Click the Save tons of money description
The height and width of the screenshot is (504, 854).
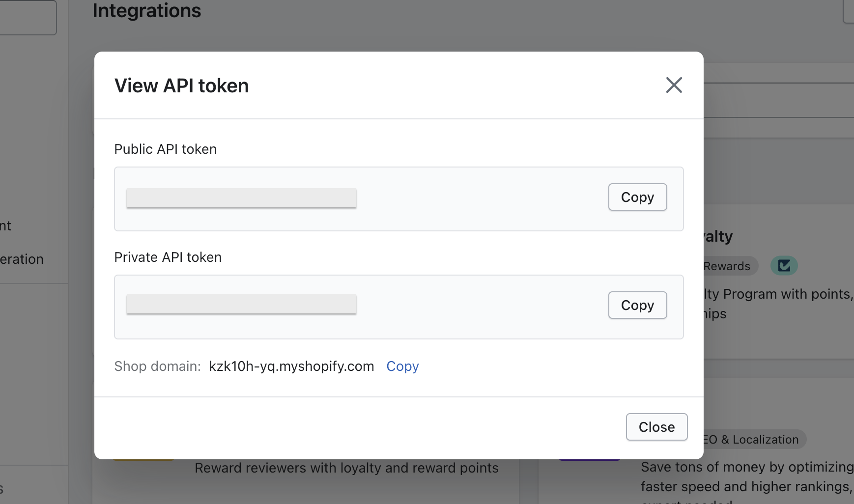click(x=747, y=467)
